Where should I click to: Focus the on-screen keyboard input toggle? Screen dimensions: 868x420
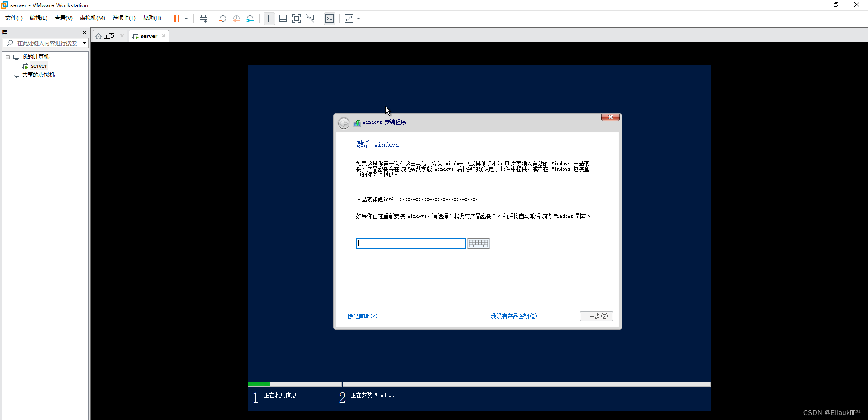pos(478,243)
